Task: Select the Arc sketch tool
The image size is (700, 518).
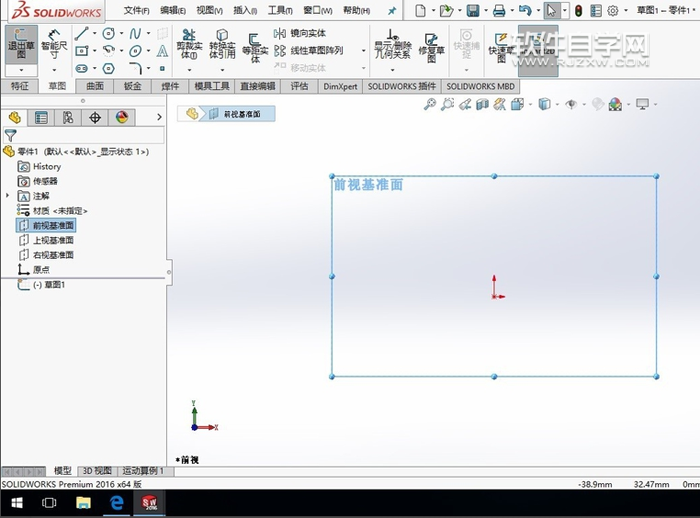Action: coord(108,51)
